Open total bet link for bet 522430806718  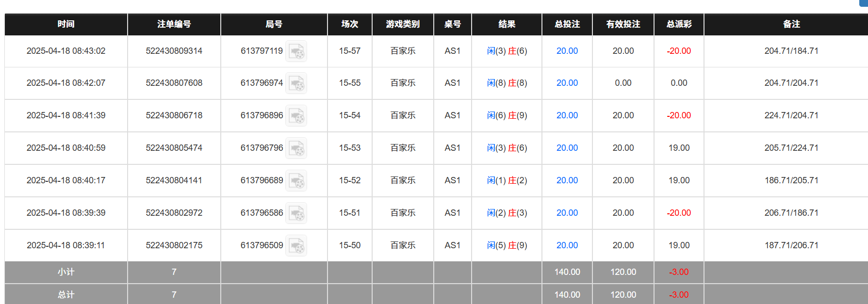(567, 115)
